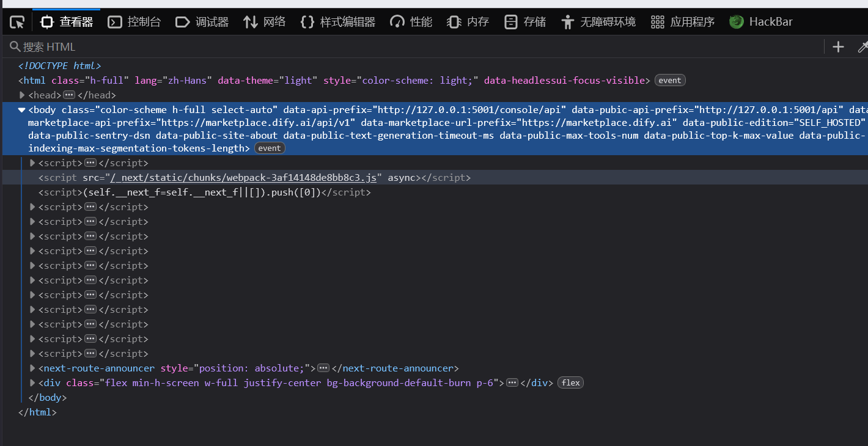Open the 查看器 inspector tab
Viewport: 868px width, 446px height.
click(x=67, y=22)
